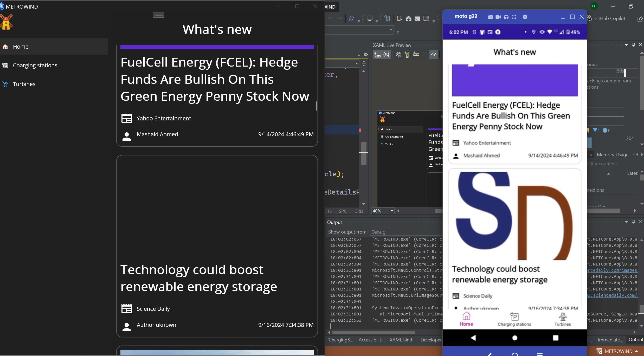Viewport: 644px width, 356px height.
Task: Switch to Output tab at bottom right
Action: point(636,340)
